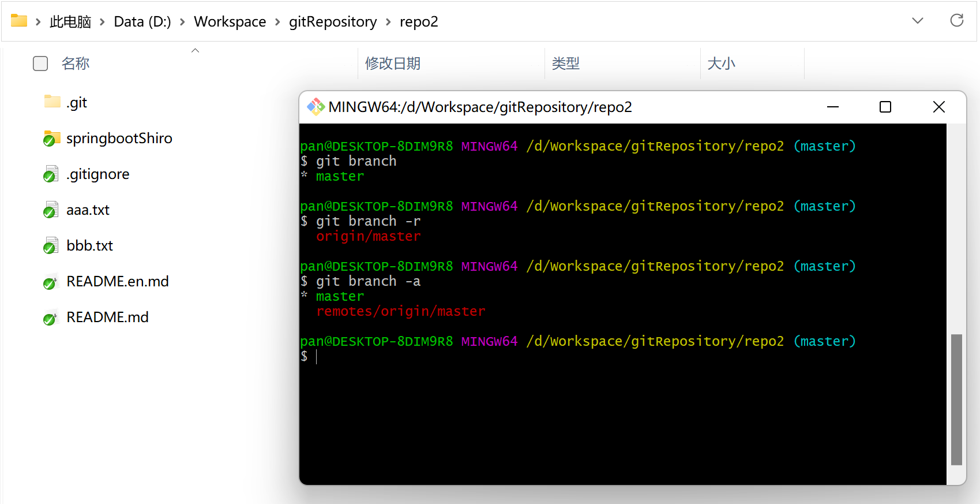The height and width of the screenshot is (504, 980).
Task: Sort files by 类型 column header
Action: 565,64
